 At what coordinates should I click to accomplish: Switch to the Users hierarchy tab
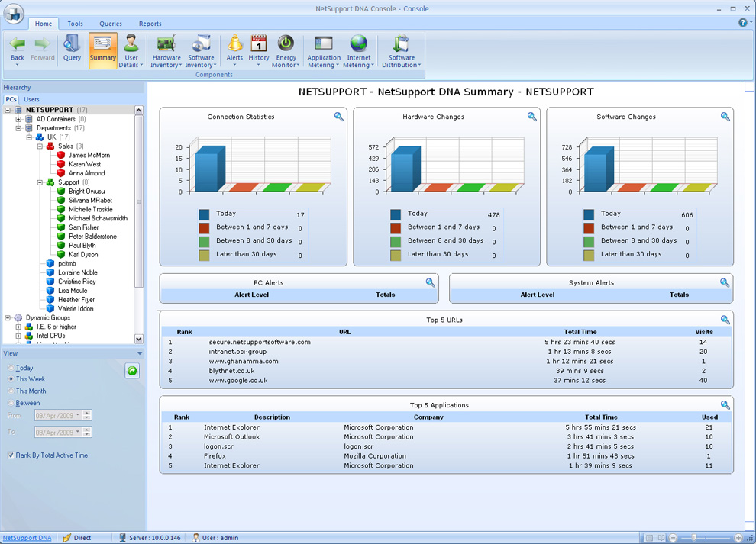(31, 99)
